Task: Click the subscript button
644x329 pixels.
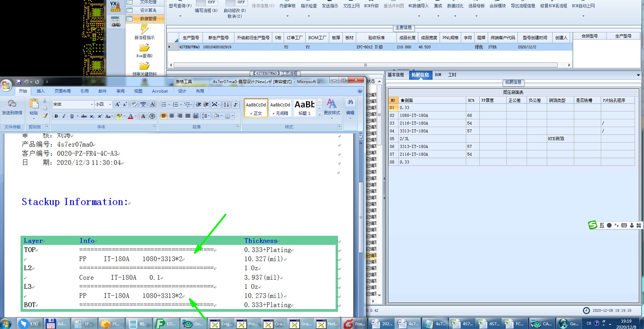Action: tap(92, 116)
